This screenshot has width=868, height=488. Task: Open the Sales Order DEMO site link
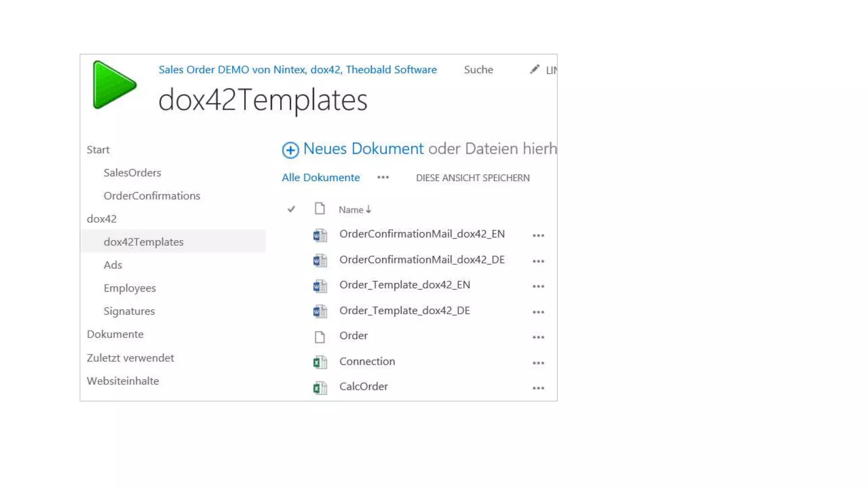point(298,69)
